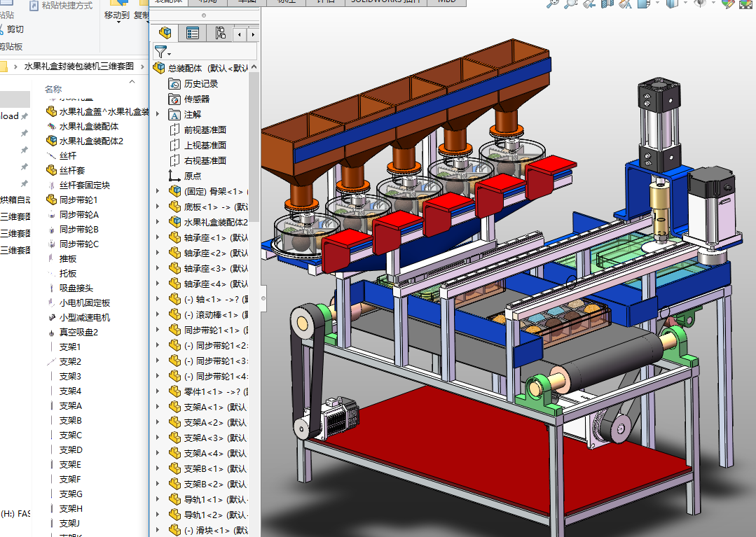Click 剪切 cut button in Explorer
Viewport: 756px width, 537px height.
[15, 29]
